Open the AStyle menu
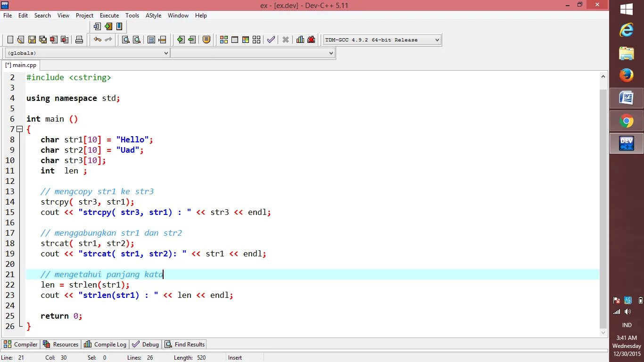The image size is (644, 362). tap(153, 16)
